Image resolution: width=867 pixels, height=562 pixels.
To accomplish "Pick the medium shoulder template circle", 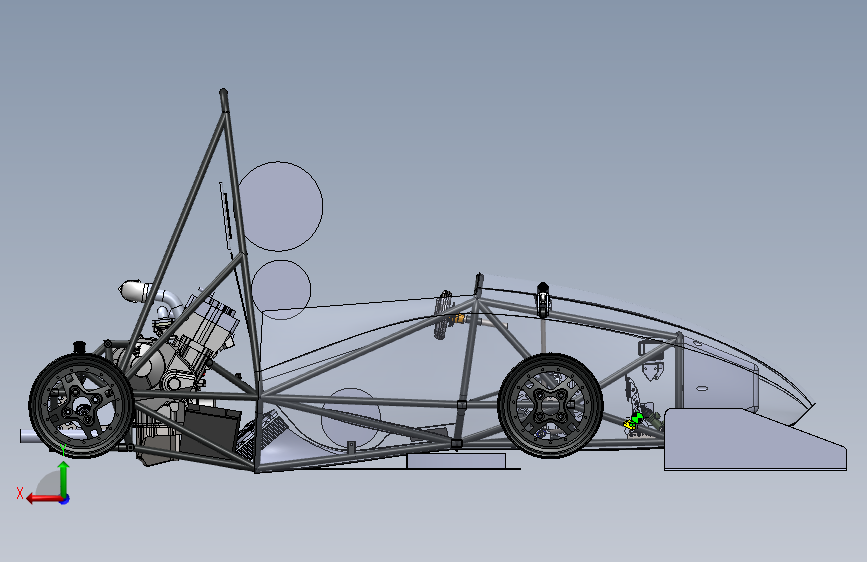I will point(281,290).
